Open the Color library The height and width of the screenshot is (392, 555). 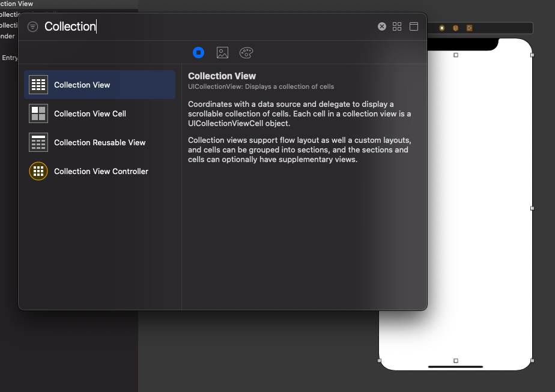(246, 52)
